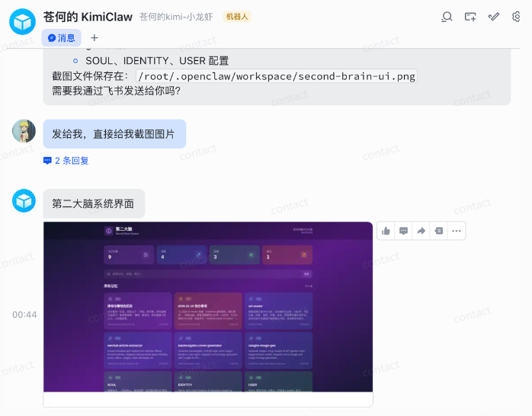Select the message bubble 第二大脑系统界面

pos(94,203)
